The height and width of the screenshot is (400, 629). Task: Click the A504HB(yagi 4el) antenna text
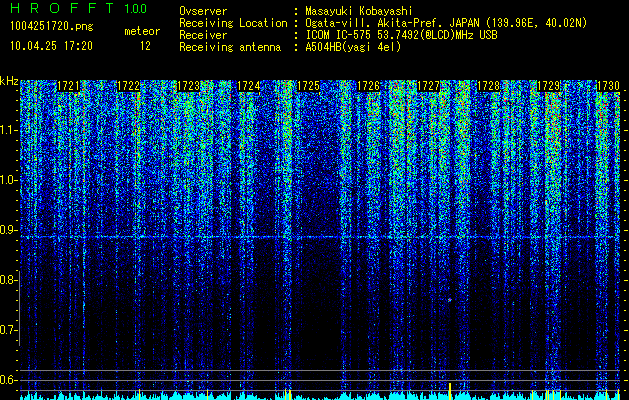(x=353, y=47)
